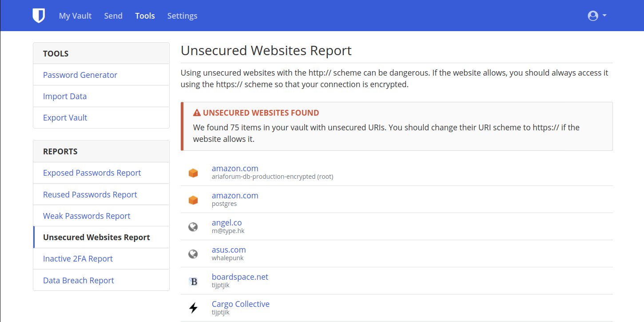Open amazon.com ariaforum-db-production-encrypted item
This screenshot has height=322, width=644.
(x=235, y=169)
